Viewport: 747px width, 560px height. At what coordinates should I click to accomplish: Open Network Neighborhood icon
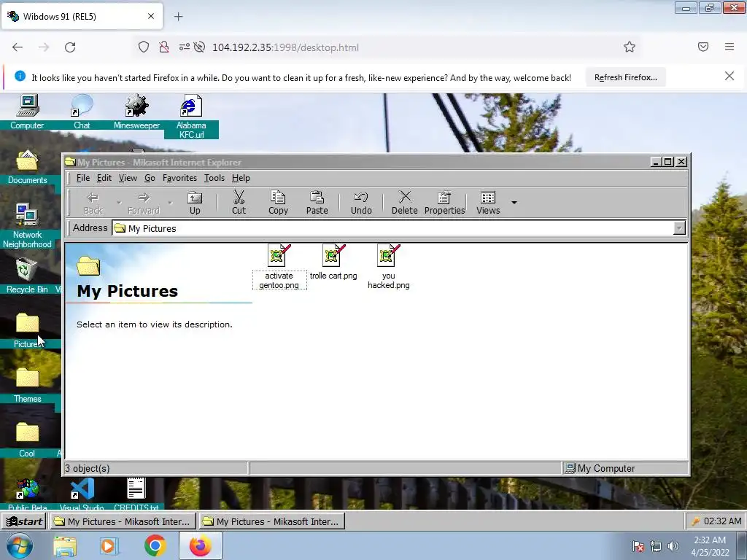point(27,226)
